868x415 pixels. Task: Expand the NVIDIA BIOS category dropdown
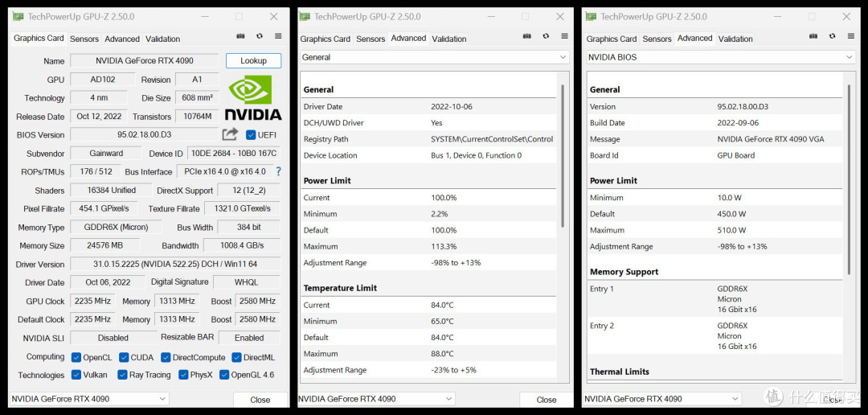[721, 57]
